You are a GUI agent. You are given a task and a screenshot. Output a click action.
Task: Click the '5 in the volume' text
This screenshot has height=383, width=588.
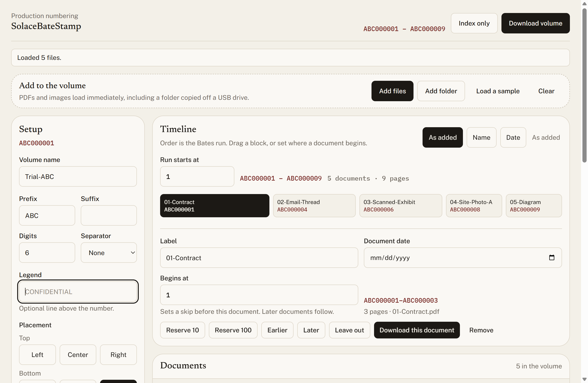[539, 366]
